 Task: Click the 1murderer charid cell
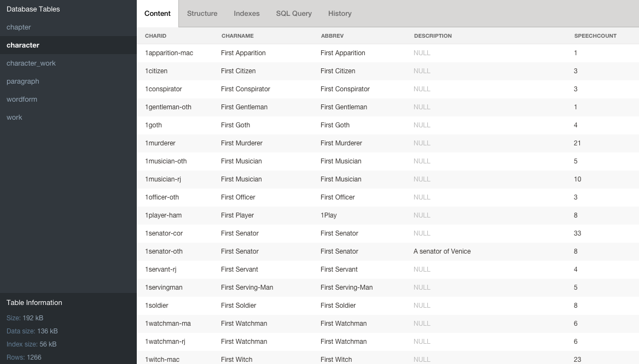click(160, 143)
